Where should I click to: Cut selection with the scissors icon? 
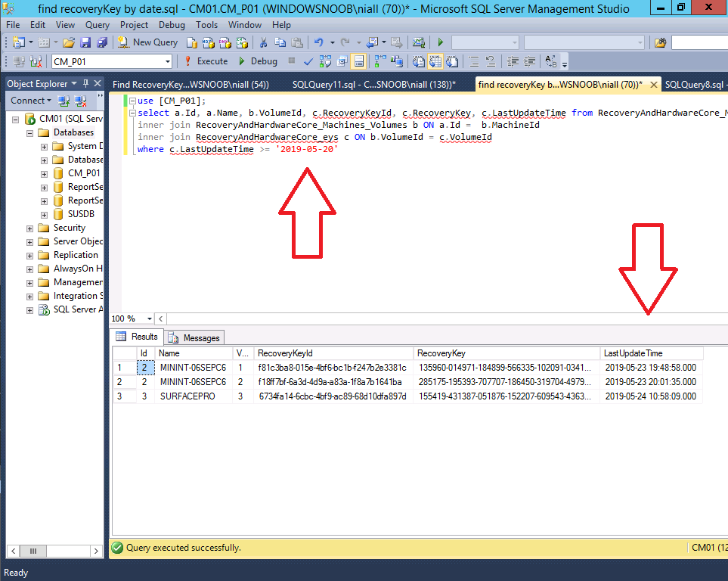click(263, 43)
